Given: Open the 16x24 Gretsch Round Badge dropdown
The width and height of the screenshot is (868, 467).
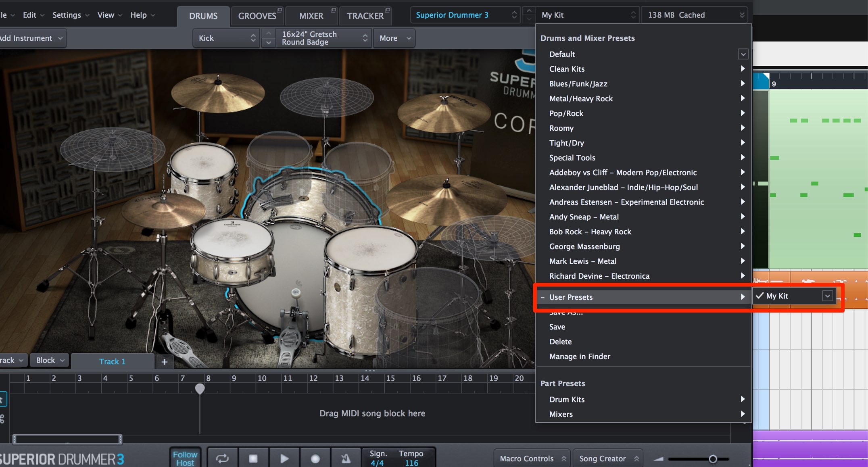Looking at the screenshot, I should pyautogui.click(x=323, y=38).
